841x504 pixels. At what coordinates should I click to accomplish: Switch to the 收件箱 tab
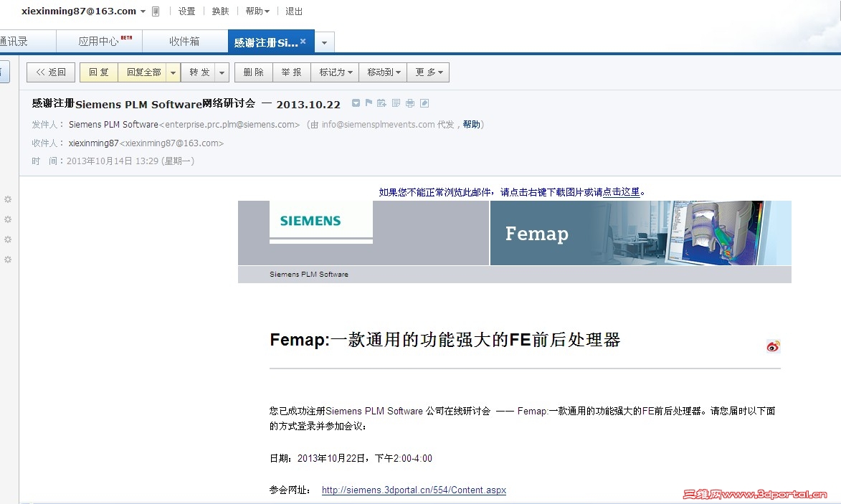point(184,42)
